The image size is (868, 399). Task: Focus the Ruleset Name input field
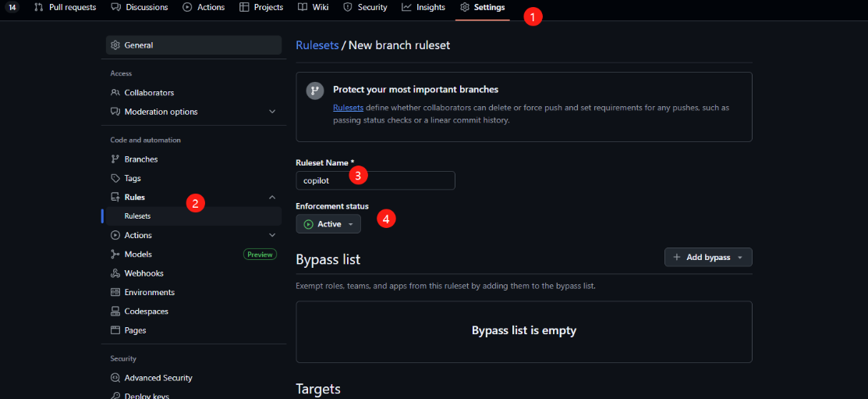(375, 180)
